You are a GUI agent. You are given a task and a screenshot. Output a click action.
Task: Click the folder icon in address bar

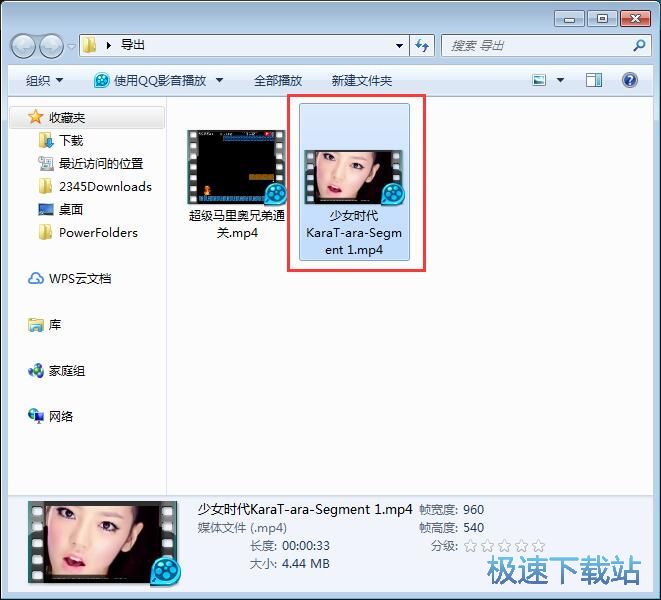89,45
